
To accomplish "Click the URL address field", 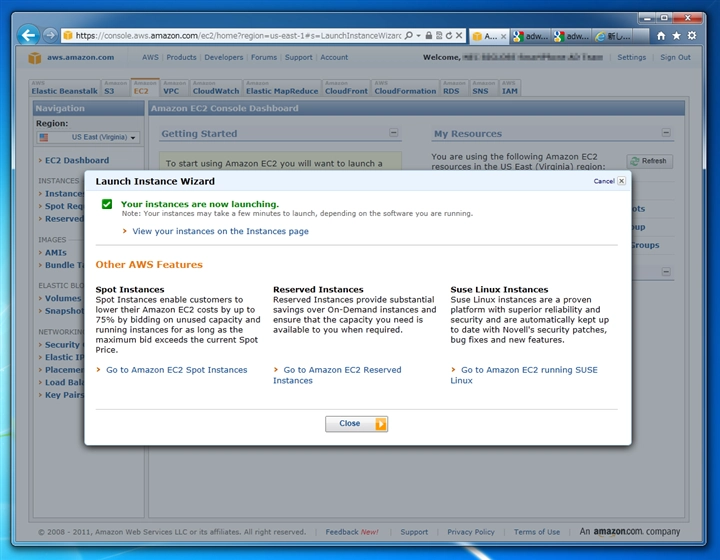I will [x=238, y=35].
